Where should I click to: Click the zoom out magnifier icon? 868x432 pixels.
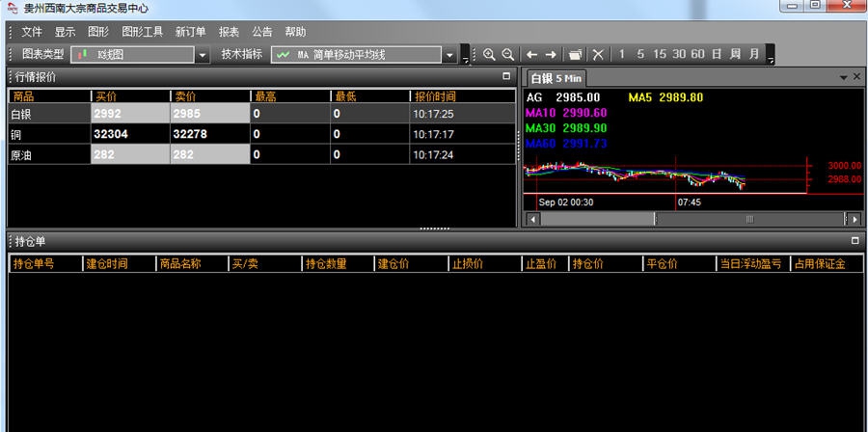click(507, 55)
